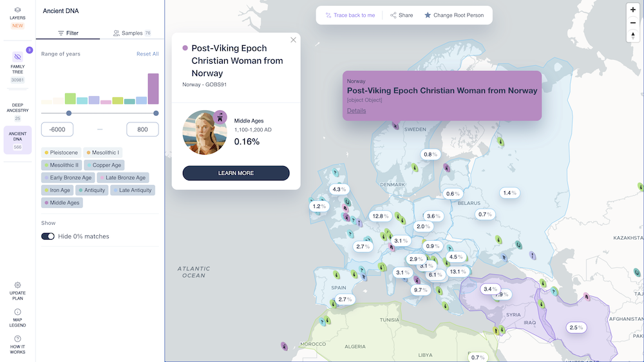Toggle the Antiquity period filter

[92, 190]
